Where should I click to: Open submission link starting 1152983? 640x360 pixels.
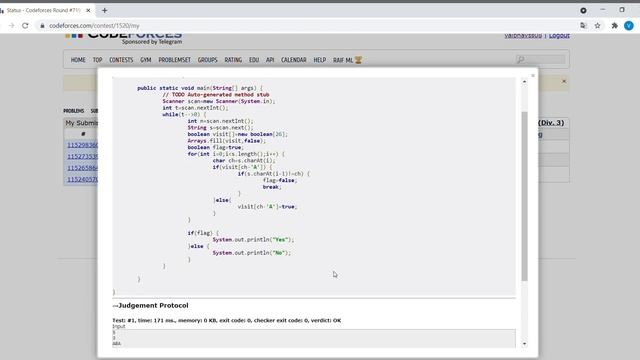point(82,145)
